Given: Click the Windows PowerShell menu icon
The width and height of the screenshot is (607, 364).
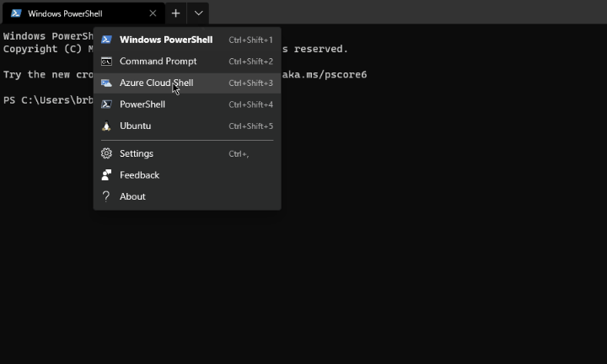Looking at the screenshot, I should 106,40.
